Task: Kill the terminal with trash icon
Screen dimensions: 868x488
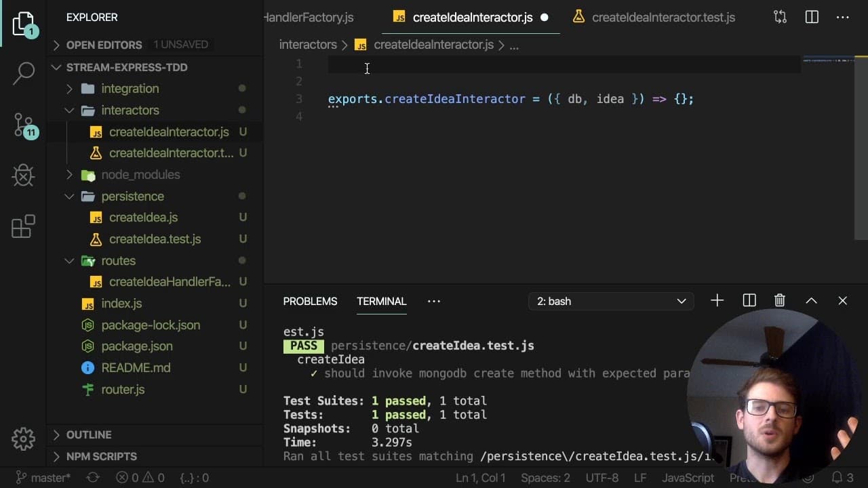Action: click(780, 301)
